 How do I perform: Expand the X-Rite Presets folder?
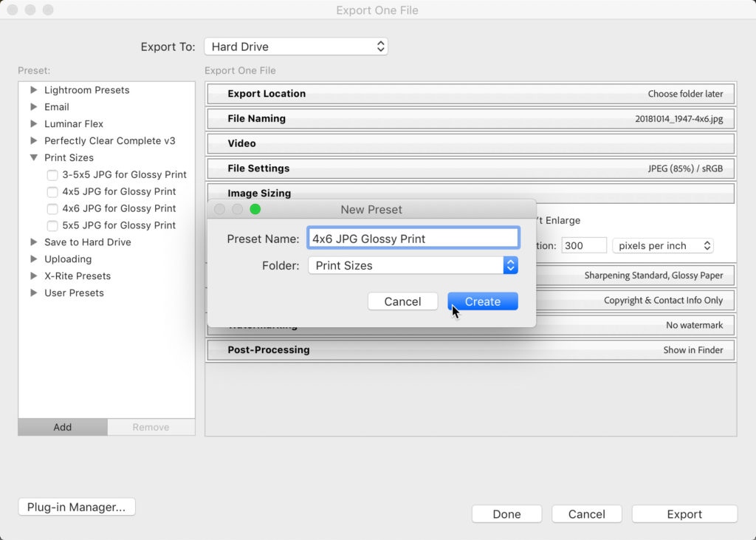(34, 276)
